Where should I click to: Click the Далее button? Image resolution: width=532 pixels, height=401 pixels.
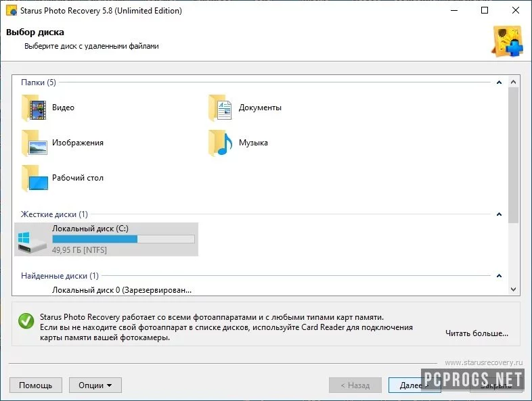pos(415,385)
